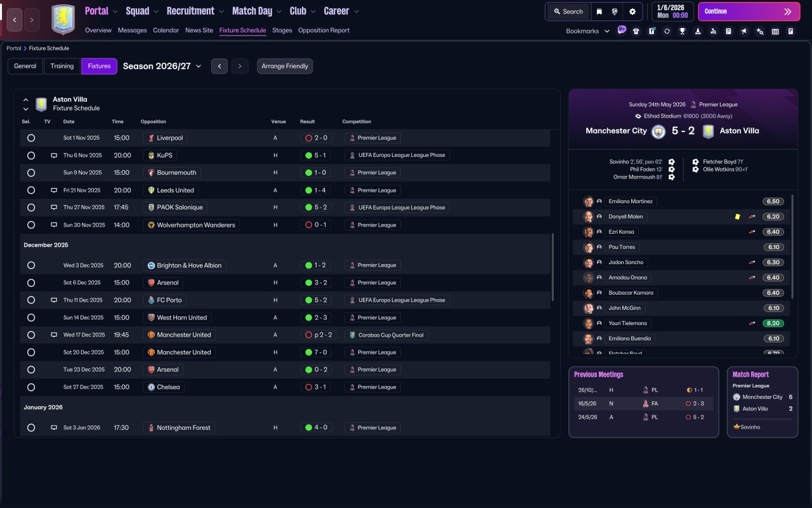Screen dimensions: 812x508
Task: Open the Wolverhampton Wanderers team link
Action: click(196, 225)
